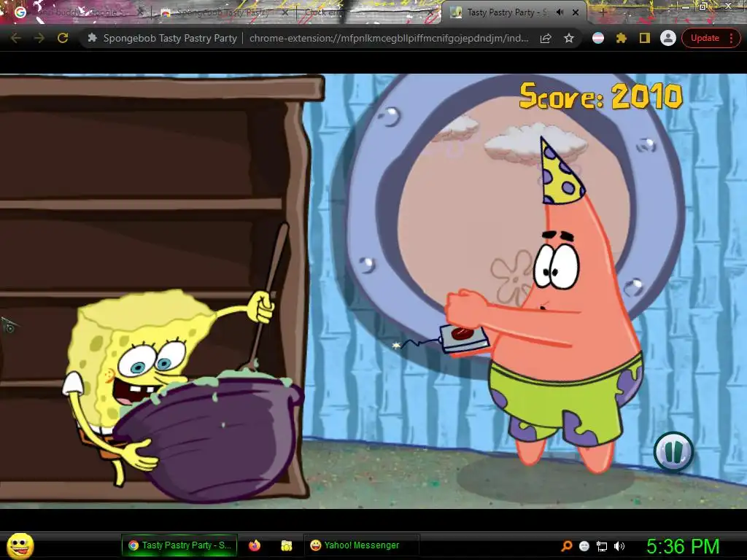The image size is (747, 560).
Task: Click the red Update button
Action: tap(705, 38)
